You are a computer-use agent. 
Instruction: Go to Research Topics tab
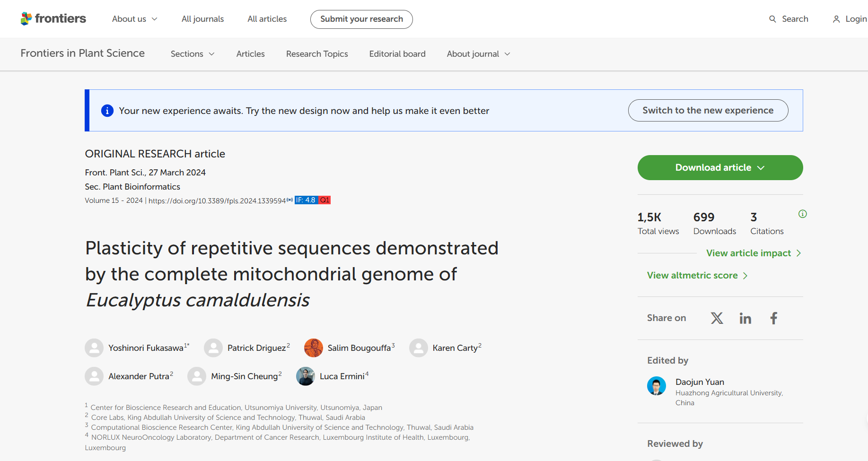(x=317, y=54)
